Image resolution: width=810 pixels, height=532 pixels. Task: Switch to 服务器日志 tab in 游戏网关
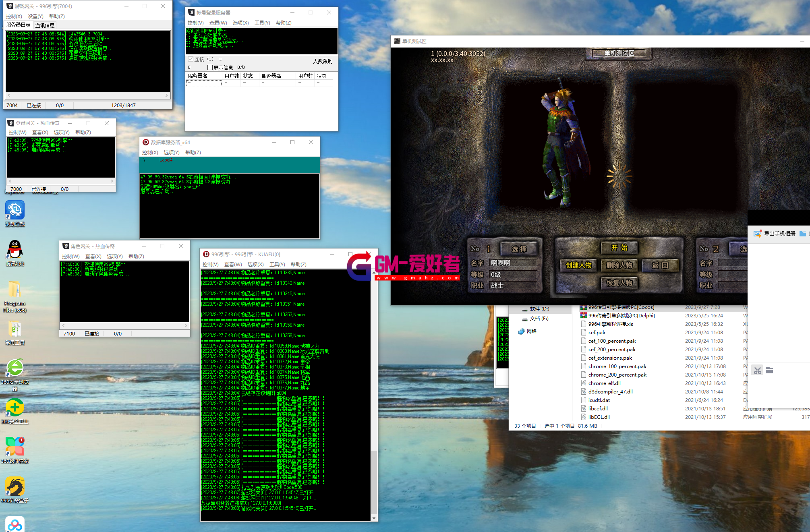pos(19,25)
